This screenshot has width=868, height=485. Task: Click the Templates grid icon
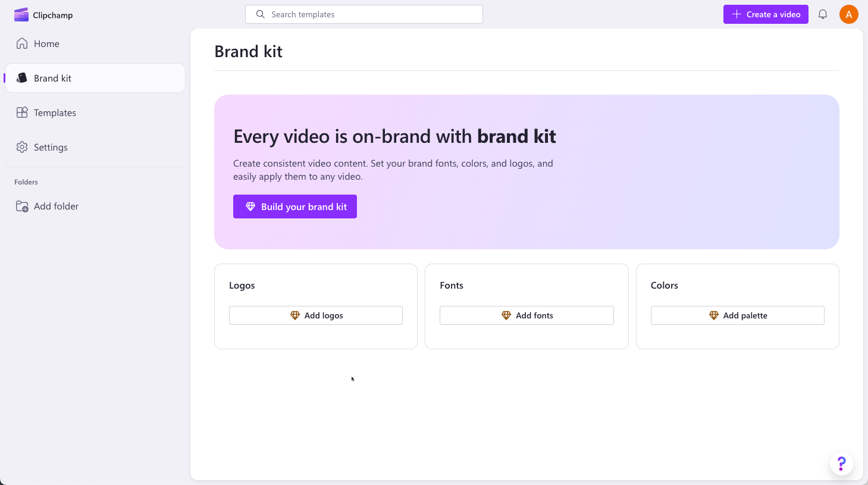click(22, 112)
